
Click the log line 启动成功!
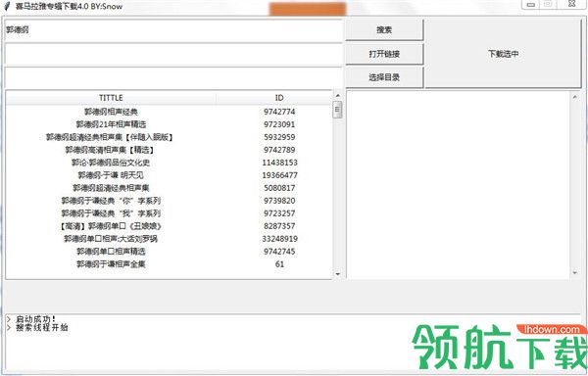click(35, 319)
